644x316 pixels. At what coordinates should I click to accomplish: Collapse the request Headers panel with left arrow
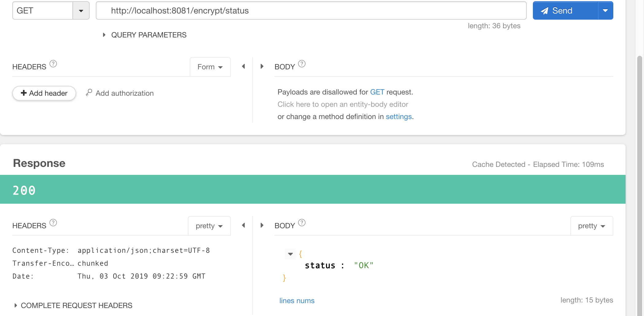click(x=243, y=66)
